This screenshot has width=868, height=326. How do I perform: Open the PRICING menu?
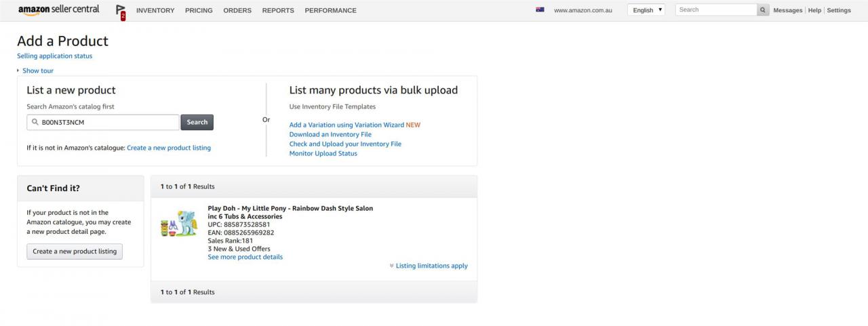point(199,11)
